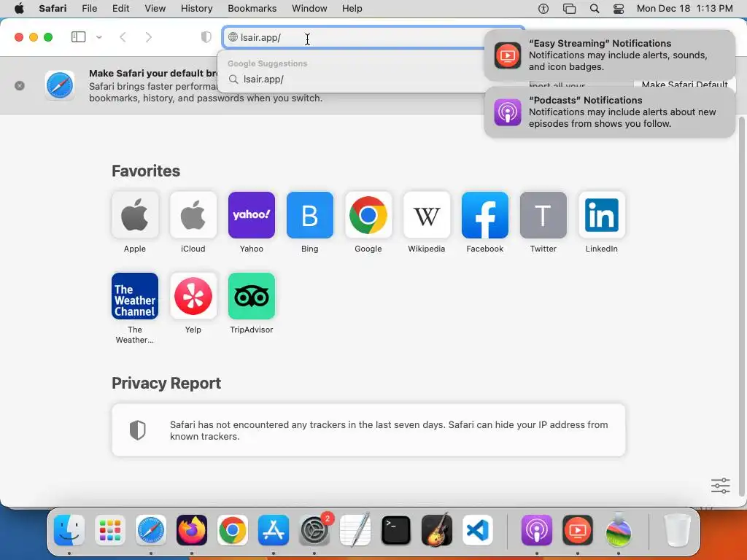Open the Easy Streaming notification
The height and width of the screenshot is (560, 747).
(x=609, y=55)
